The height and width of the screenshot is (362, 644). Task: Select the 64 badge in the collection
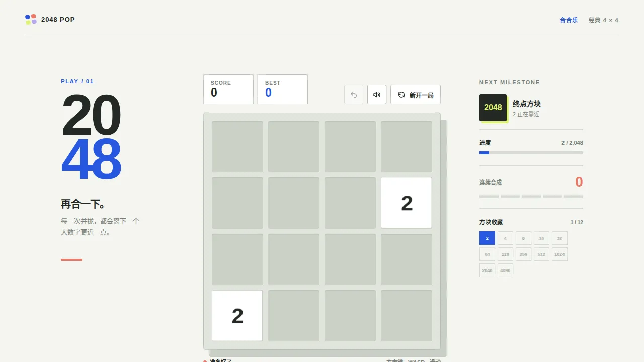point(488,254)
